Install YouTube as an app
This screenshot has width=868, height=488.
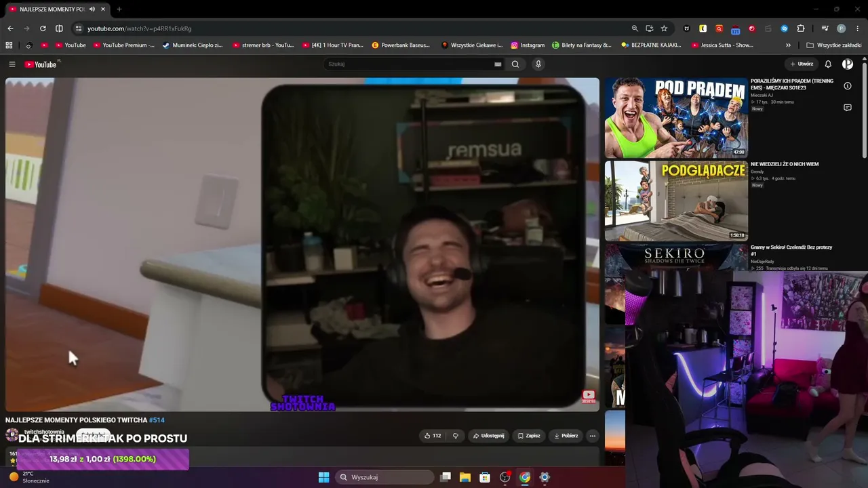649,28
